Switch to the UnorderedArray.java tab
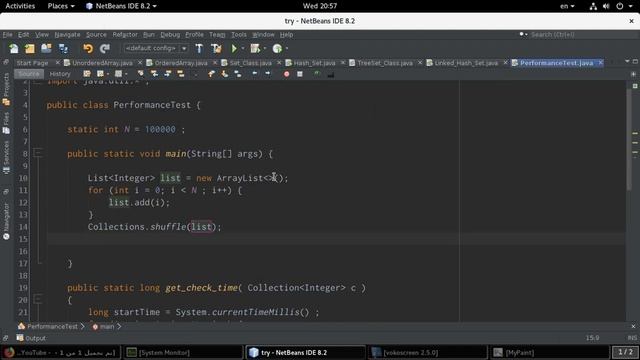This screenshot has height=360, width=640. (x=102, y=63)
